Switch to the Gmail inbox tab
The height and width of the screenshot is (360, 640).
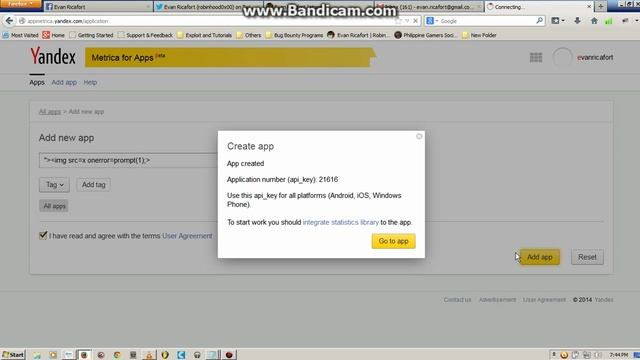[429, 7]
